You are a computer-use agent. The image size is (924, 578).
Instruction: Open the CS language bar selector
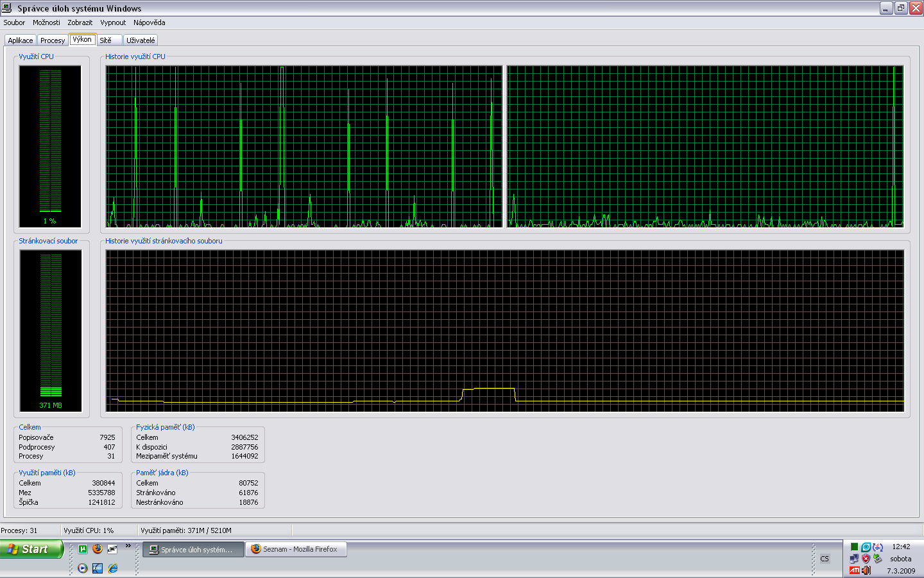825,559
